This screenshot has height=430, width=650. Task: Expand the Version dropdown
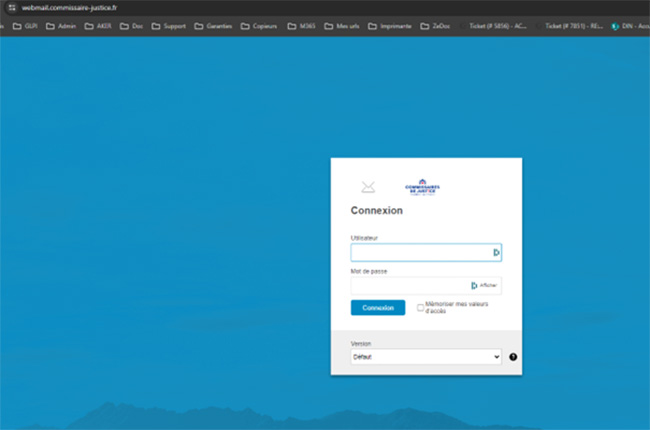pos(425,357)
